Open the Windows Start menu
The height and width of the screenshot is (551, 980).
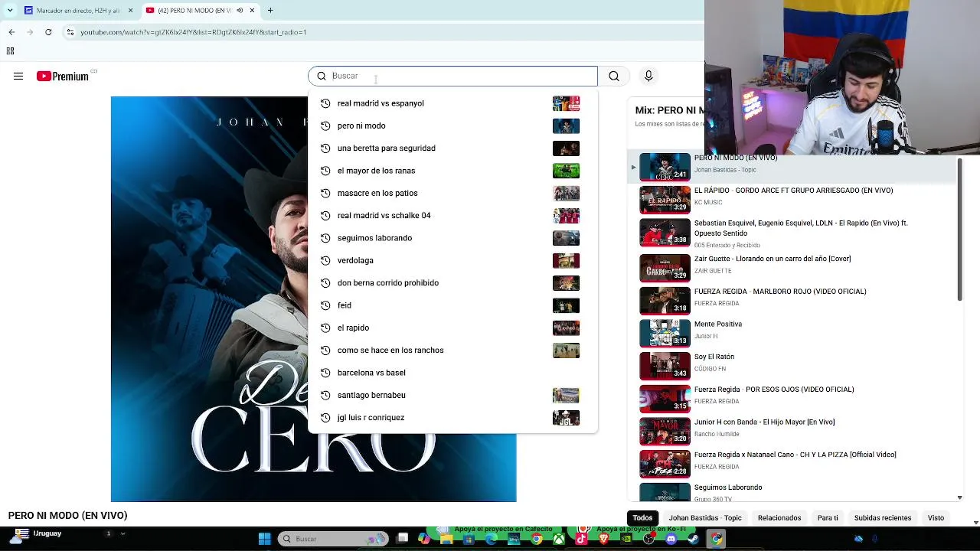click(264, 539)
